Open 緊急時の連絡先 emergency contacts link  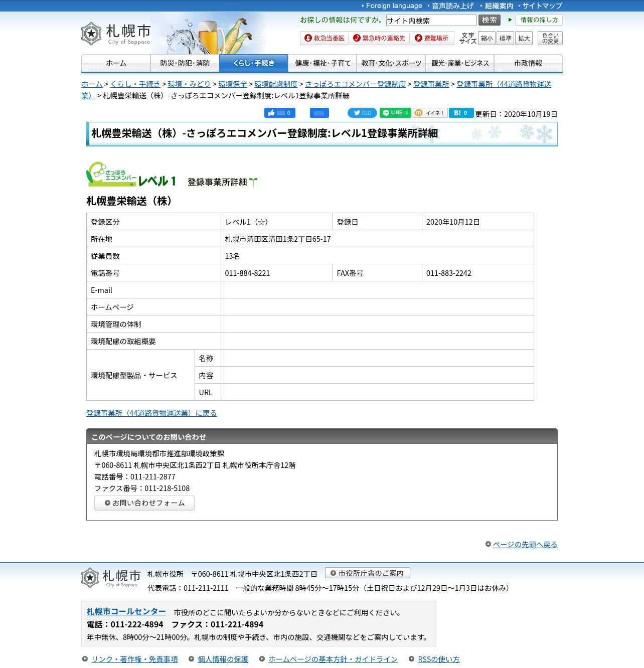tap(379, 38)
